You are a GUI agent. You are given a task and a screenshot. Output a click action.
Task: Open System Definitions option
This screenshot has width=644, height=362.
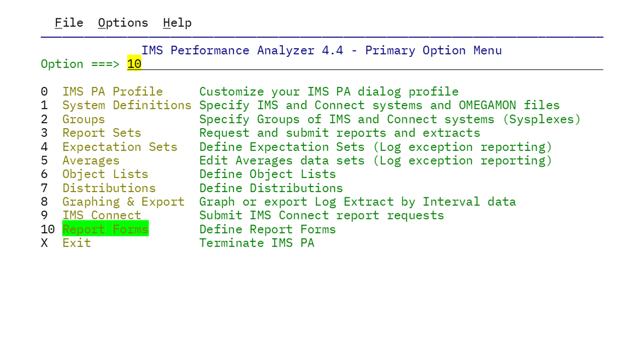coord(127,105)
